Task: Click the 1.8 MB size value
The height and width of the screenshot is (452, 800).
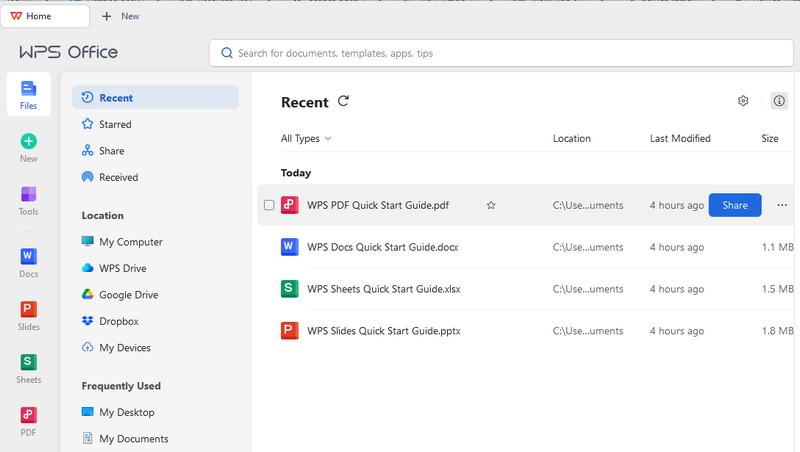Action: [x=778, y=331]
